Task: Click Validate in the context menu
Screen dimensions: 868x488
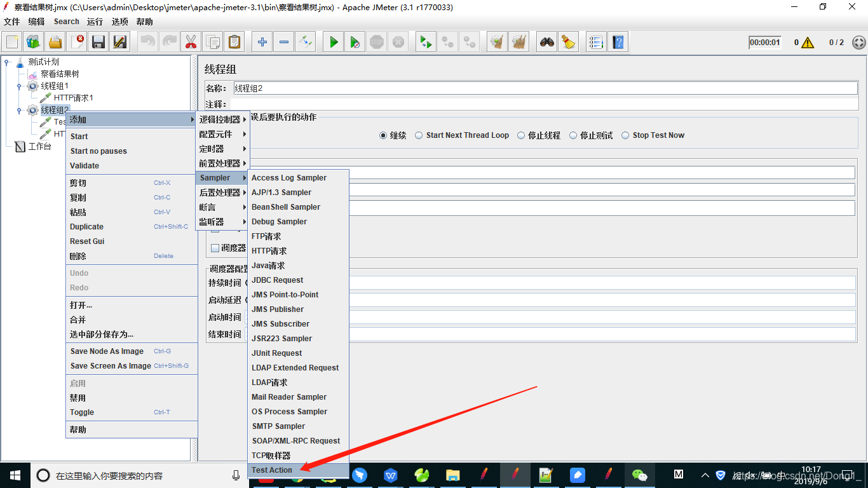Action: tap(132, 166)
